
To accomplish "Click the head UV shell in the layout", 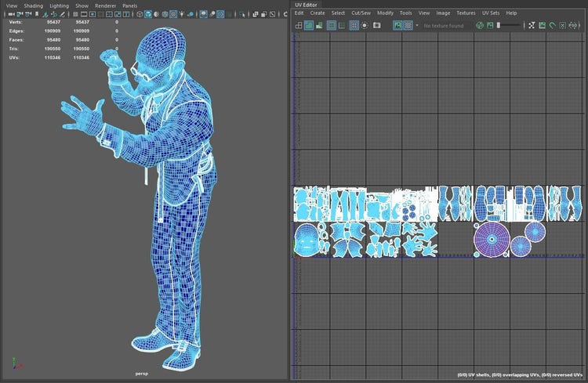I will coord(307,239).
